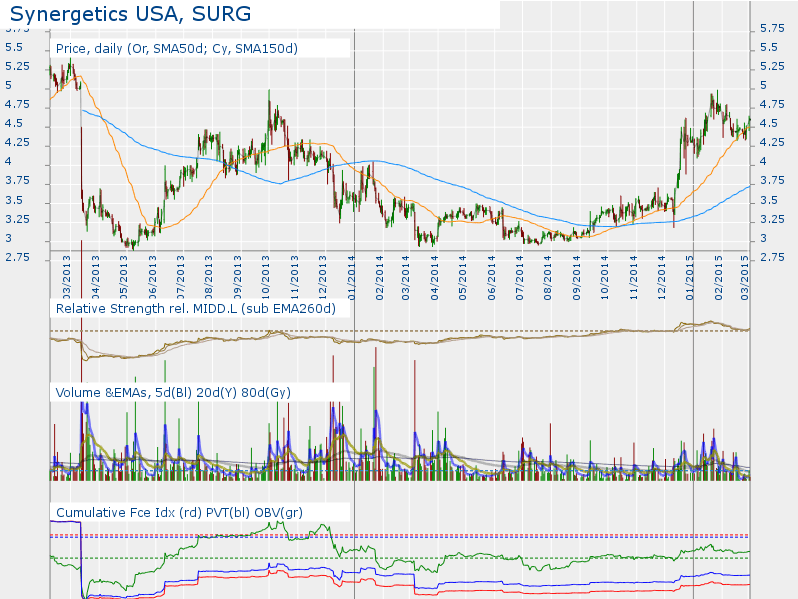Click the 03/2015 date label on the axis

click(x=745, y=278)
